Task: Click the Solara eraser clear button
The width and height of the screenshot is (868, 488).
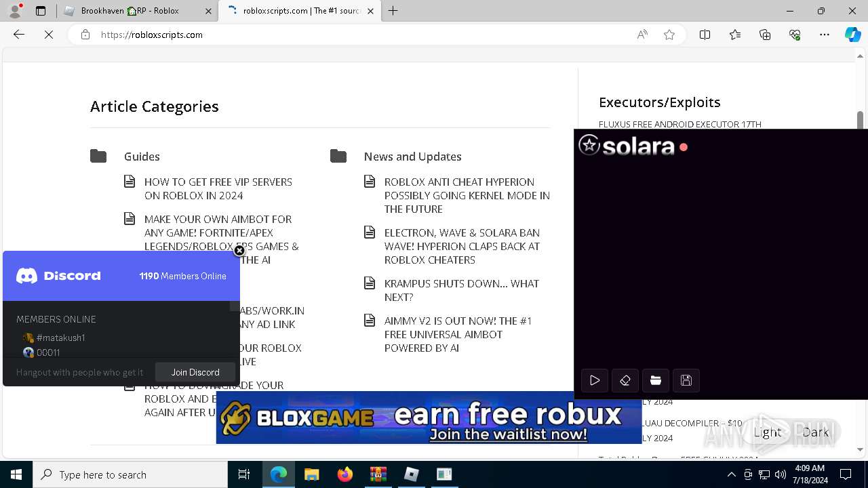Action: click(625, 381)
